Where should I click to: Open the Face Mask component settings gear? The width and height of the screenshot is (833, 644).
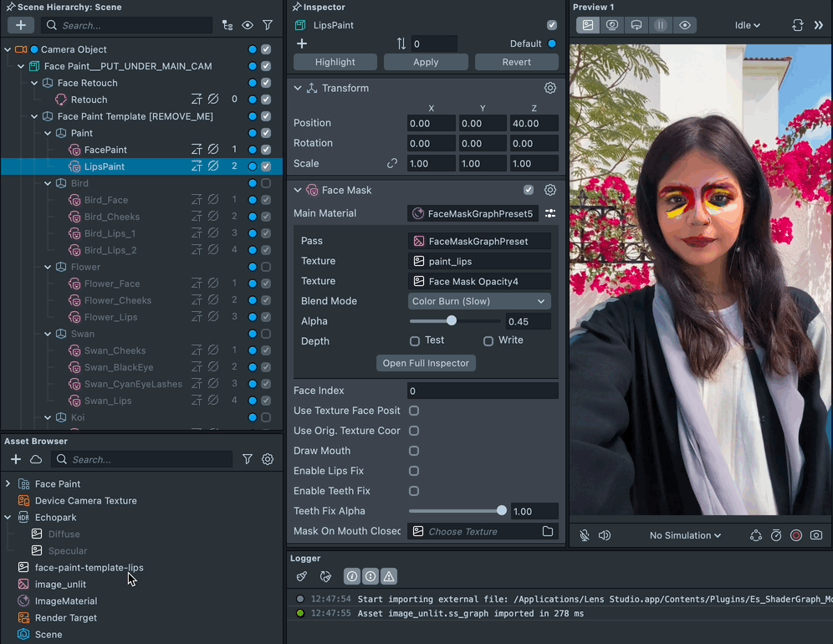[550, 190]
